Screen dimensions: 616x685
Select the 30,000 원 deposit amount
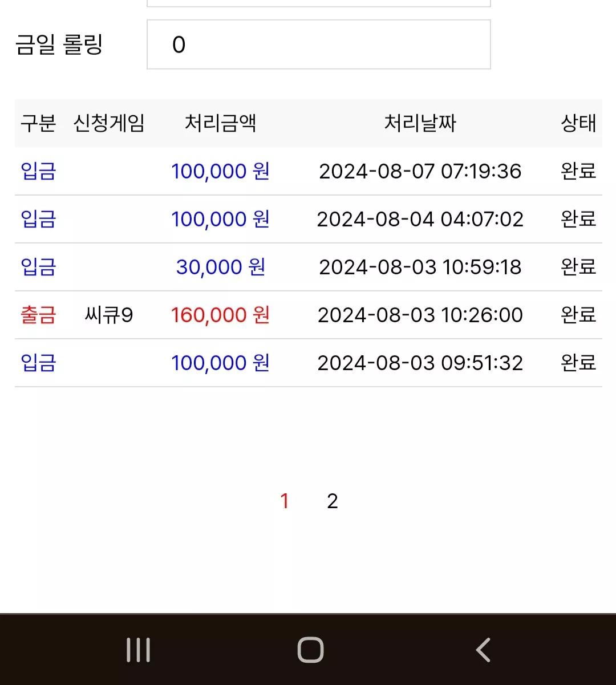(221, 267)
